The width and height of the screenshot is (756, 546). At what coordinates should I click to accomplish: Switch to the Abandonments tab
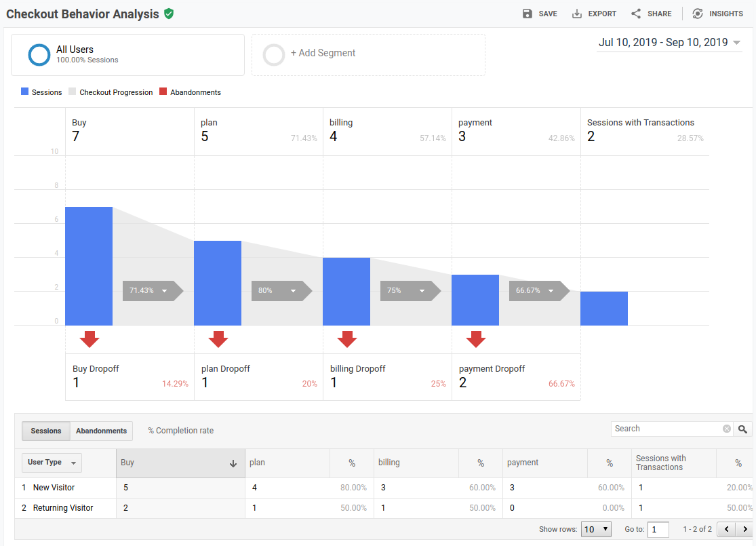point(101,431)
